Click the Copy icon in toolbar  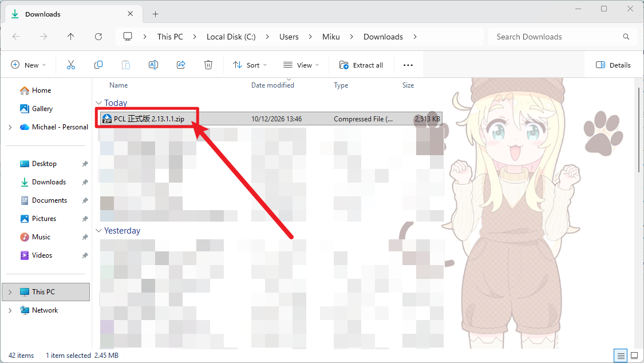[98, 65]
